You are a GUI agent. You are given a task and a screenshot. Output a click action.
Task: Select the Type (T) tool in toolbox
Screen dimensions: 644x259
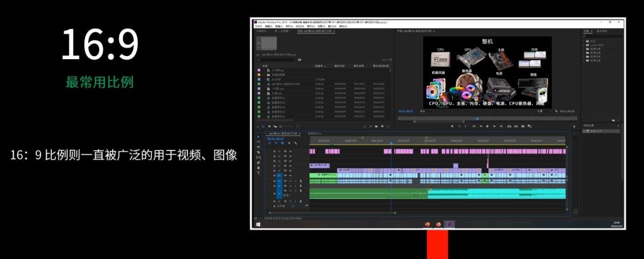(x=258, y=173)
